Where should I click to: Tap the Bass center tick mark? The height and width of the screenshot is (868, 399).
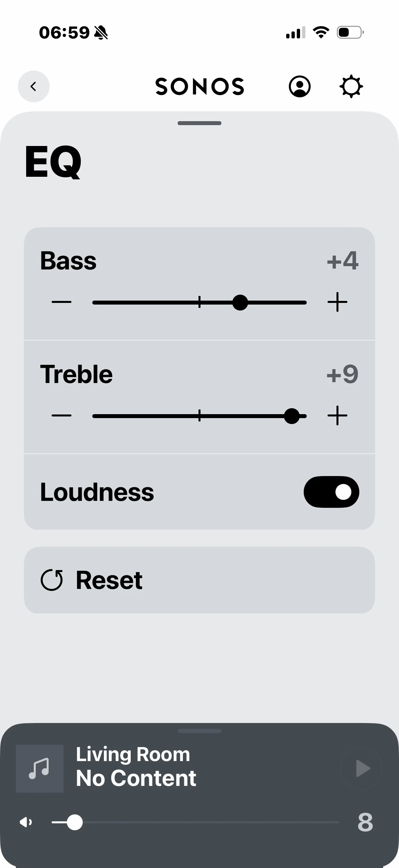point(199,302)
